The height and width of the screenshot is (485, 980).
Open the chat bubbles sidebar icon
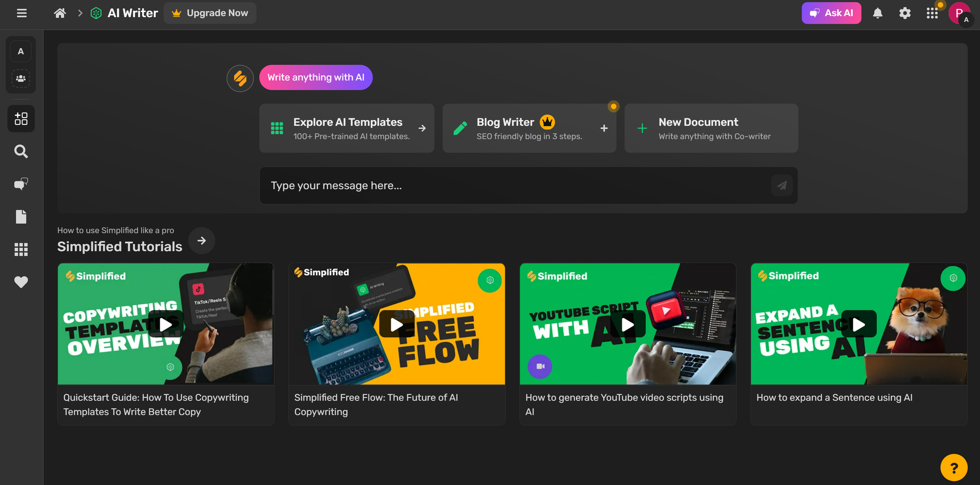tap(21, 184)
